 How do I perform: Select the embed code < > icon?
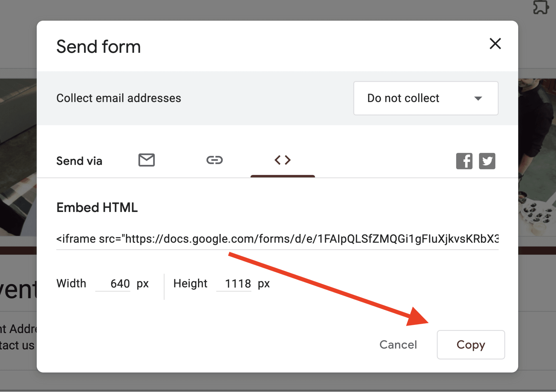pos(283,160)
